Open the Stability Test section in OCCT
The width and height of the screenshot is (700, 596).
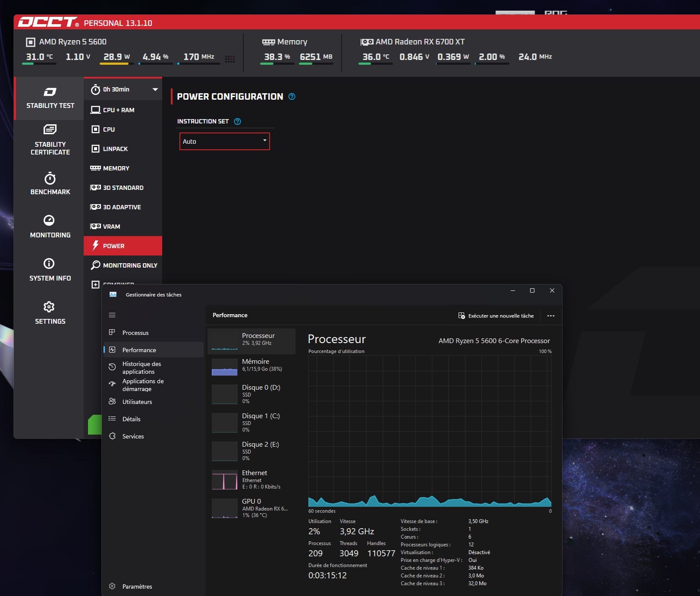click(x=50, y=98)
